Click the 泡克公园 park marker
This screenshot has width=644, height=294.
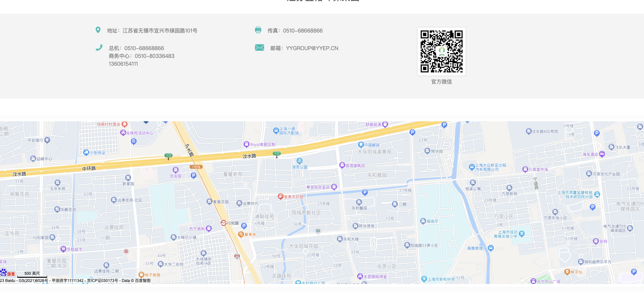coord(300,161)
